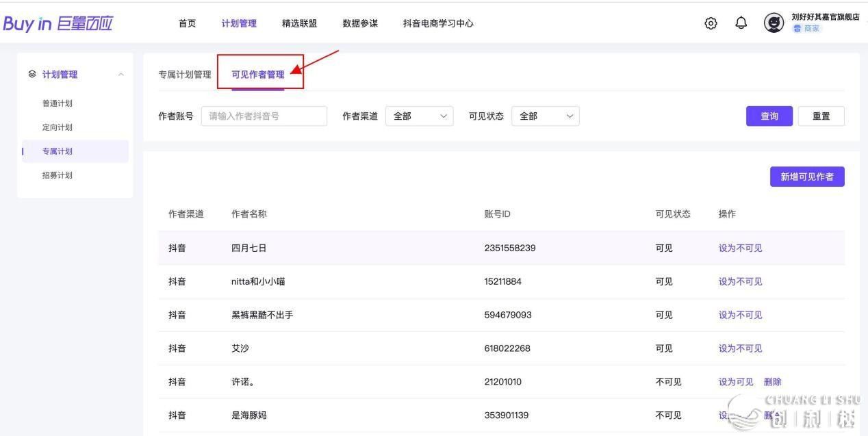
Task: Open the 作者渠道 dropdown
Action: tap(419, 116)
